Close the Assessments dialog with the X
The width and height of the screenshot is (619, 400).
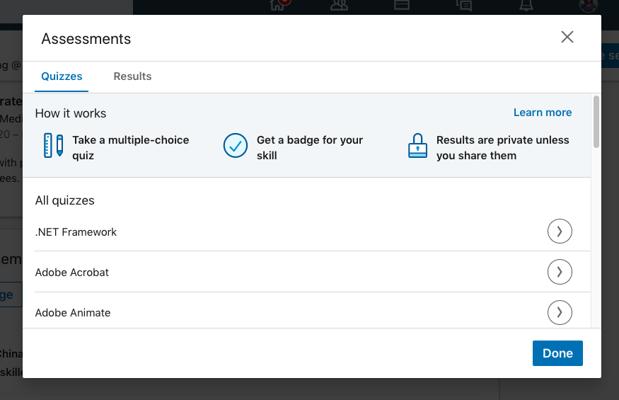pos(567,37)
